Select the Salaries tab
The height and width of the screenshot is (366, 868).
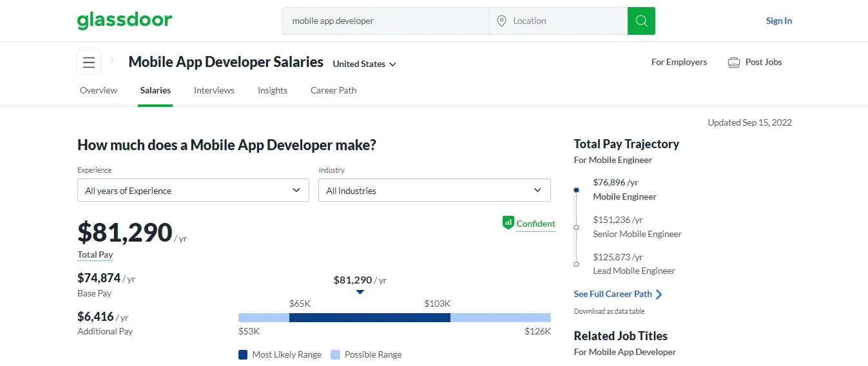[155, 90]
